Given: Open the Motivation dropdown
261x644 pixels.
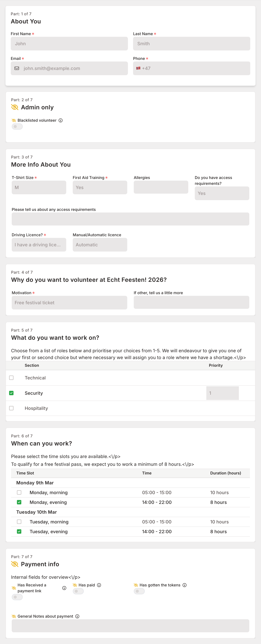Looking at the screenshot, I should click(x=69, y=303).
